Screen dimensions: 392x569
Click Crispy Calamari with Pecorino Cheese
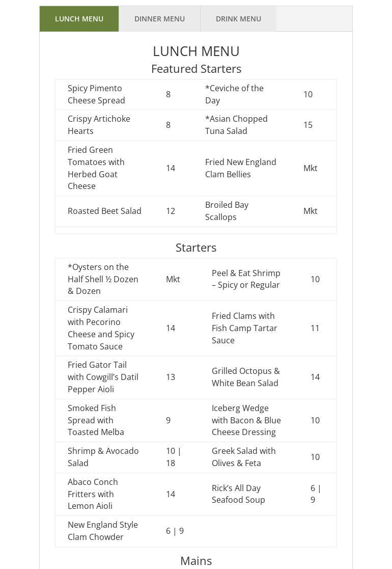tap(101, 328)
